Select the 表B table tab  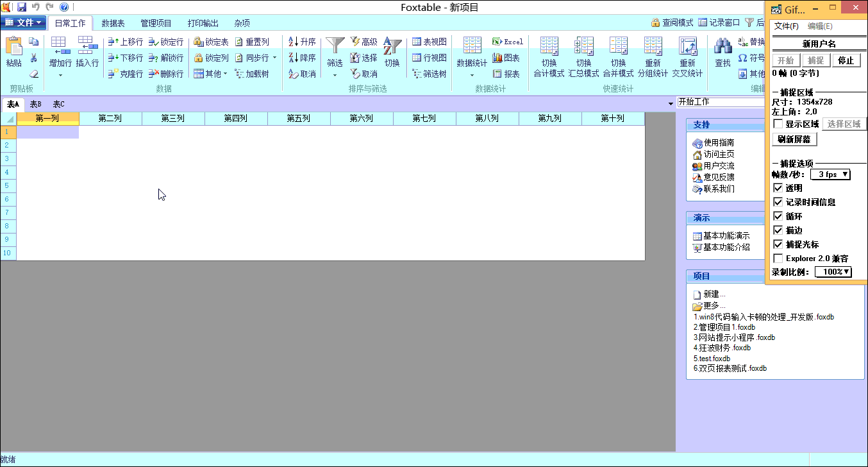click(x=35, y=104)
